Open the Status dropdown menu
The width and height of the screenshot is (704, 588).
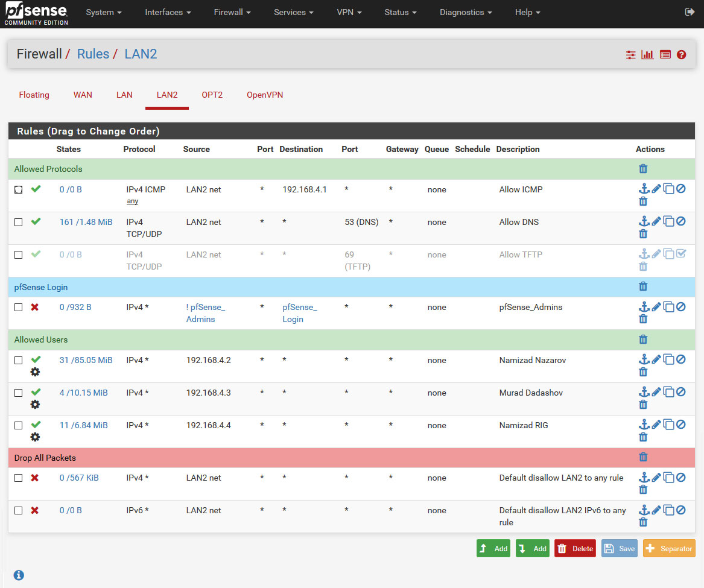point(401,13)
